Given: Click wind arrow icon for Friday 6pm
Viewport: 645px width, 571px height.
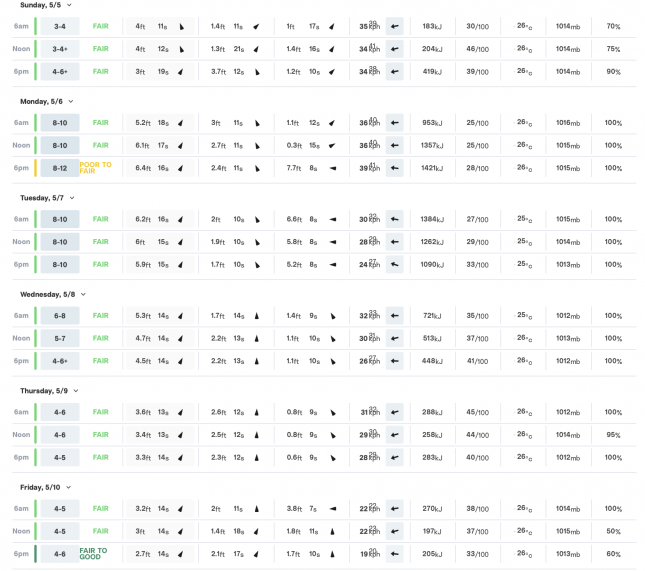Looking at the screenshot, I should pos(395,553).
